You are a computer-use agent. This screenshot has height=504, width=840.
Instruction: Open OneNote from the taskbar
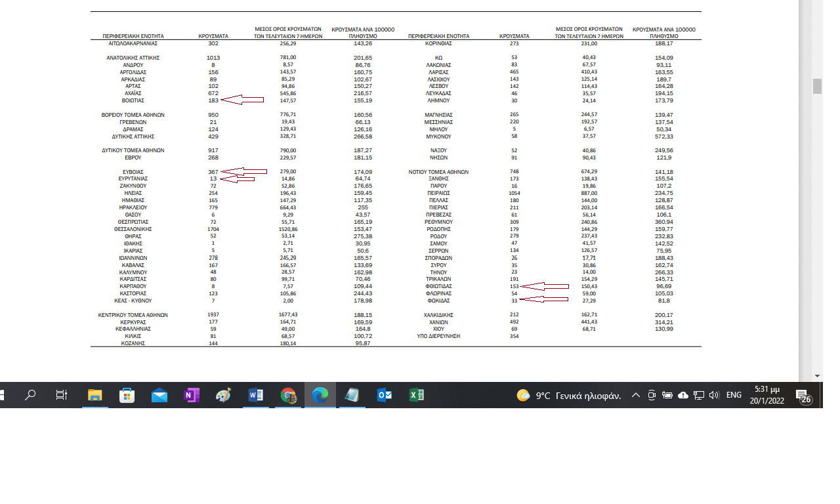[x=192, y=395]
